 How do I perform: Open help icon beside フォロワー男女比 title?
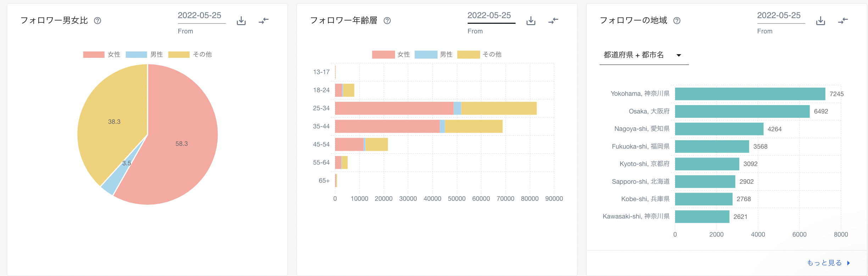pyautogui.click(x=98, y=21)
